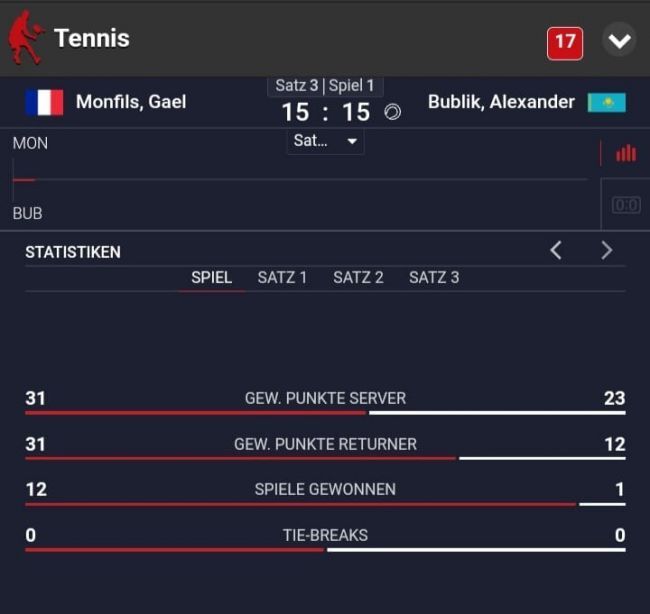Click the Gew. Punkte Server stat bar
Viewport: 650px width, 614px height.
(x=325, y=412)
